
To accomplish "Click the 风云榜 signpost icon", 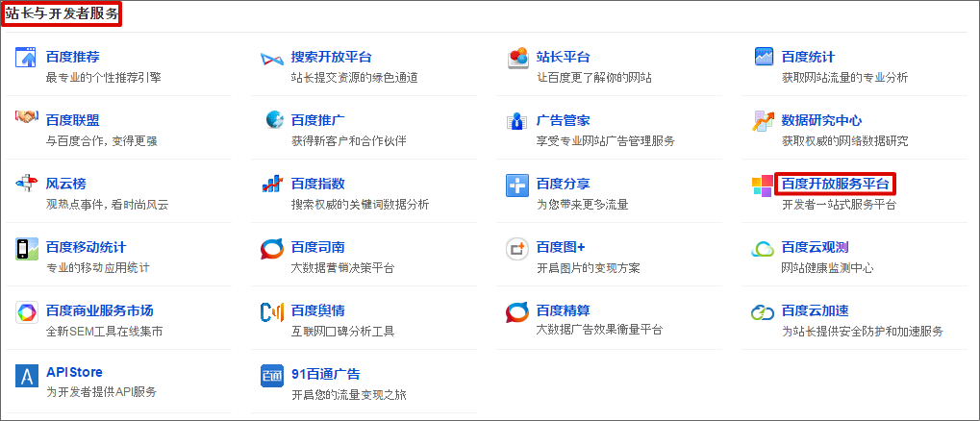I will coord(27,184).
